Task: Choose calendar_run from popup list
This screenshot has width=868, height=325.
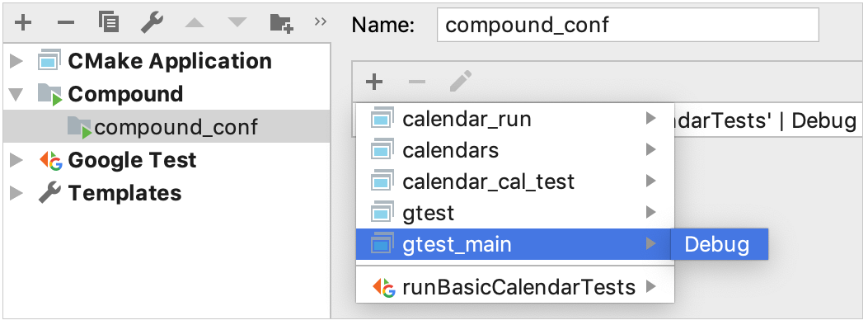Action: (x=515, y=119)
